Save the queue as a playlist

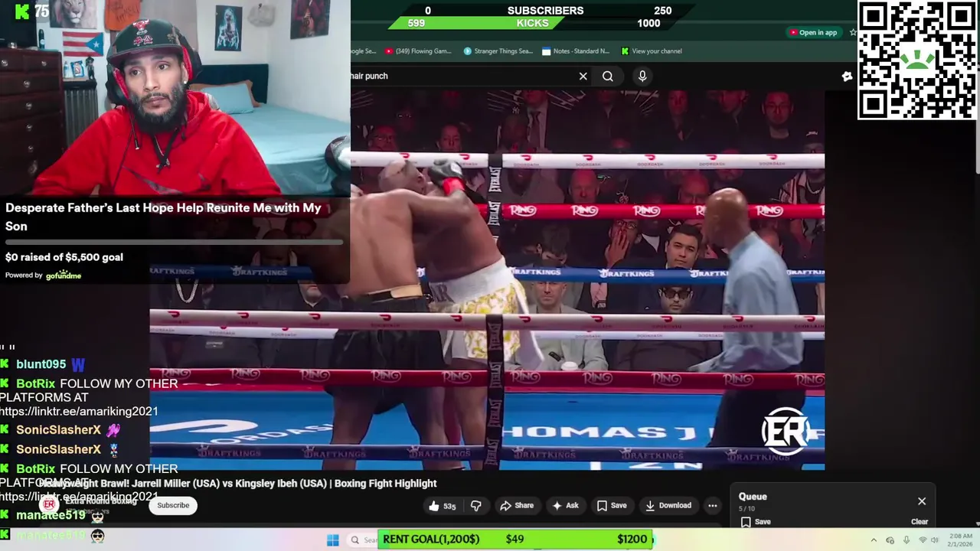coord(756,522)
